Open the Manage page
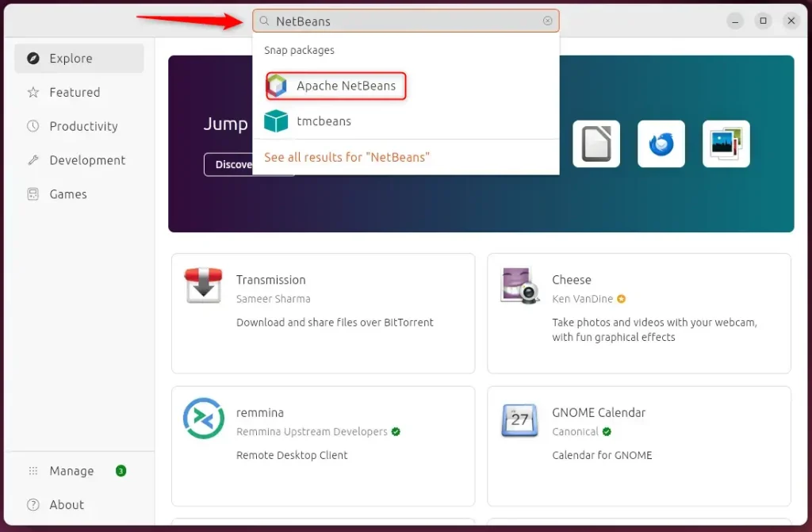 click(79, 471)
